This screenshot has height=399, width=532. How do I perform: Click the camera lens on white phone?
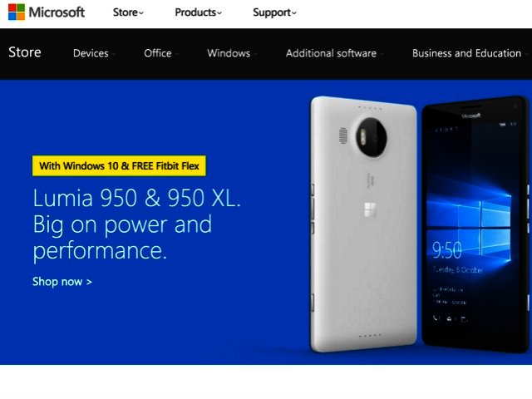tap(372, 137)
